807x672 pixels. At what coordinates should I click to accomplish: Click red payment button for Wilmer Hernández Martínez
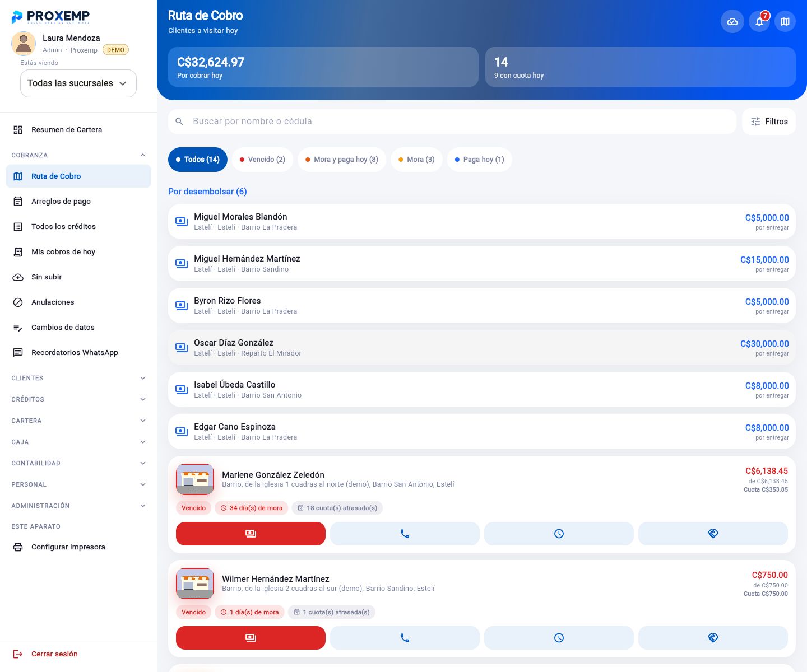coord(251,638)
